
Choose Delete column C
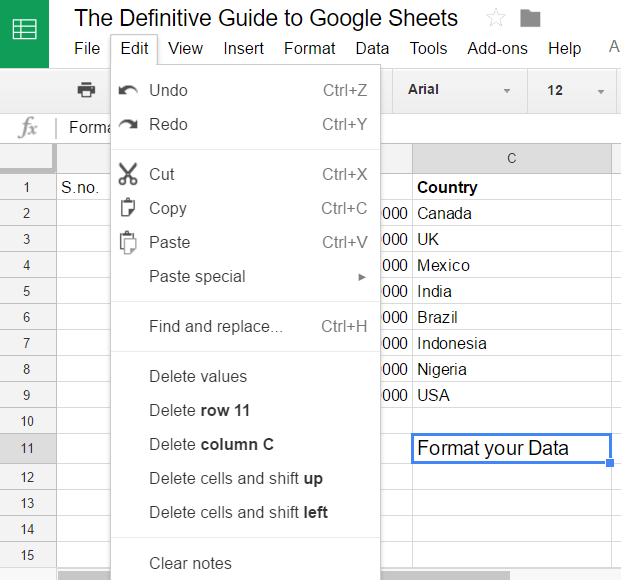click(246, 445)
